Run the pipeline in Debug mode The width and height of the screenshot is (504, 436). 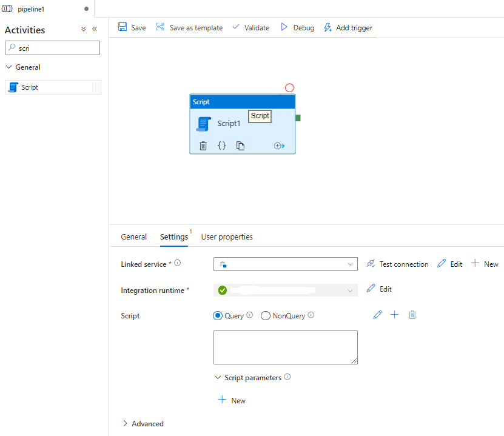(x=297, y=27)
